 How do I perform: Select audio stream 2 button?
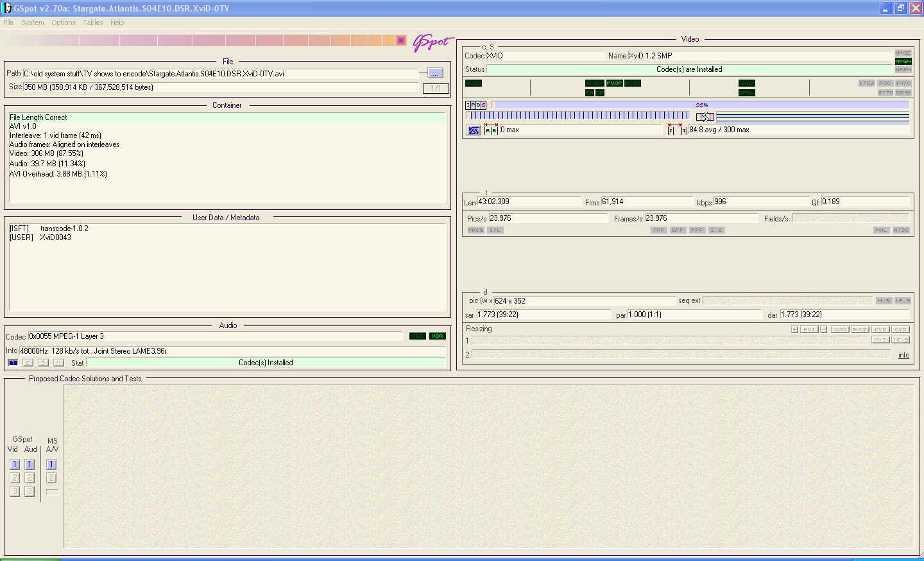pos(28,363)
